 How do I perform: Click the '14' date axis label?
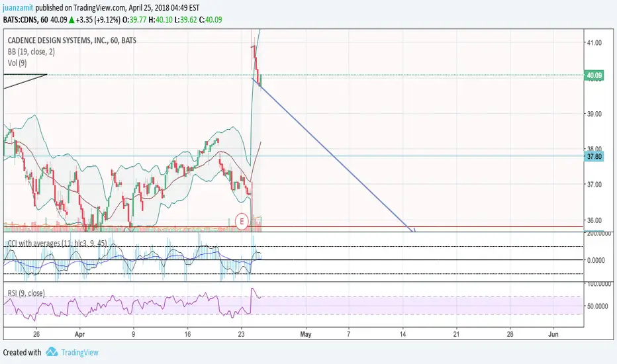click(x=403, y=334)
